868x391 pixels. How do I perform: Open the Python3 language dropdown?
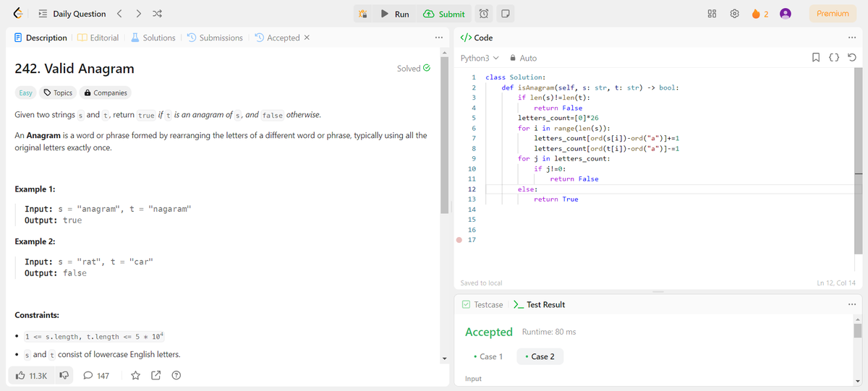coord(480,58)
